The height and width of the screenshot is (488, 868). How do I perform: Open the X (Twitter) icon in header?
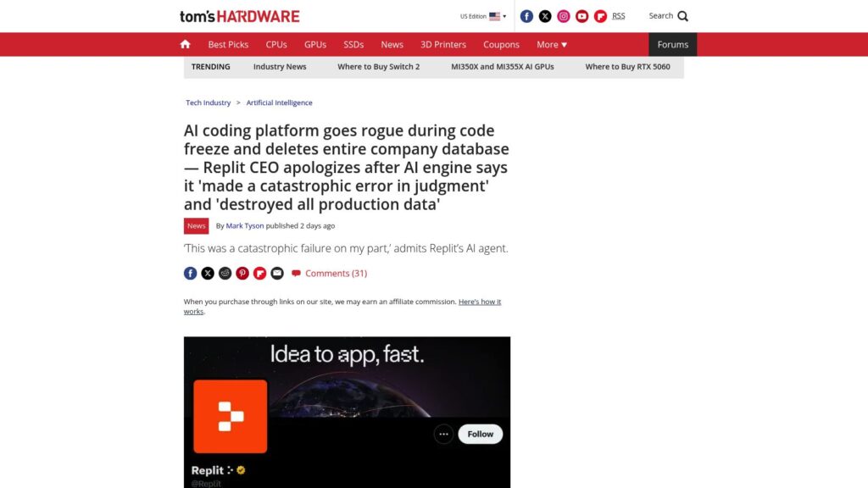click(545, 16)
